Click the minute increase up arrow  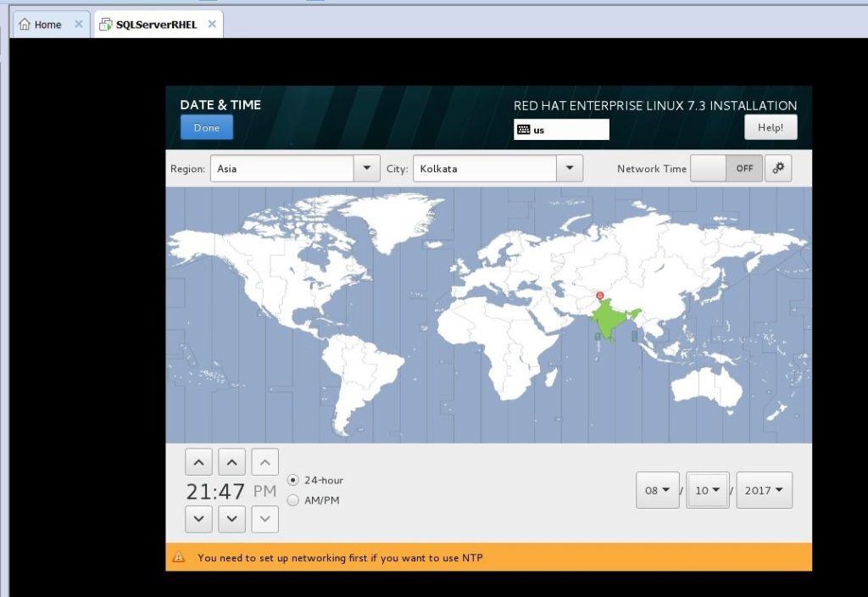[231, 462]
